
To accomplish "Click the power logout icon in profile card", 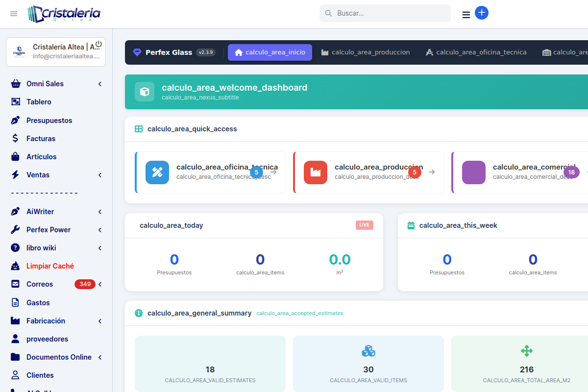I will coord(98,44).
